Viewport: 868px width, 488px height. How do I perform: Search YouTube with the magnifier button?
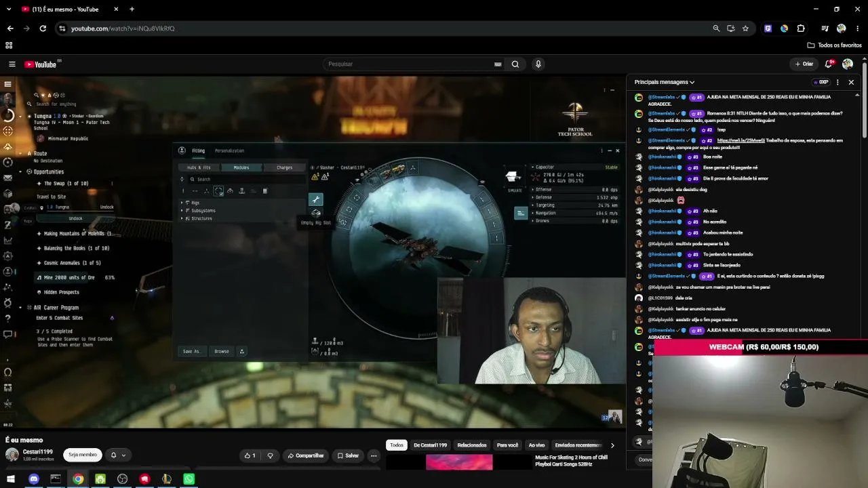click(x=515, y=64)
